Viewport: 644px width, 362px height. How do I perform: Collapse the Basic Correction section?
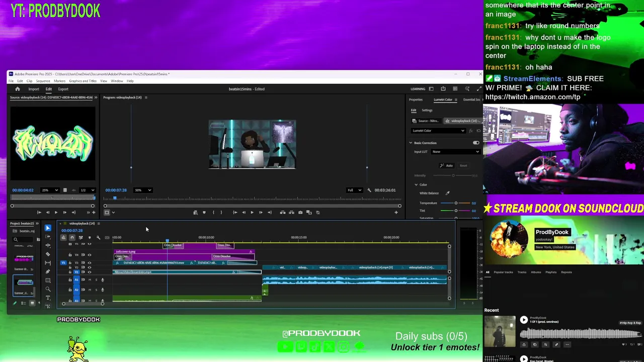[x=411, y=143]
